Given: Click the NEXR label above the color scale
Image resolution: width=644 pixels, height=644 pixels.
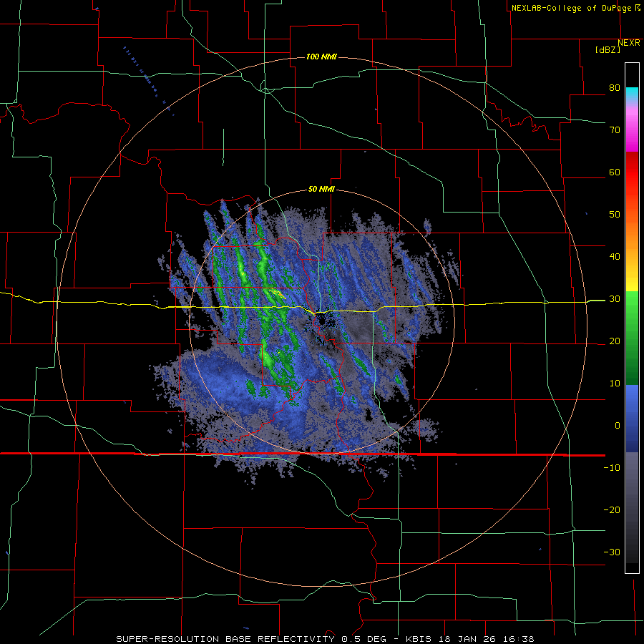Looking at the screenshot, I should tap(628, 43).
